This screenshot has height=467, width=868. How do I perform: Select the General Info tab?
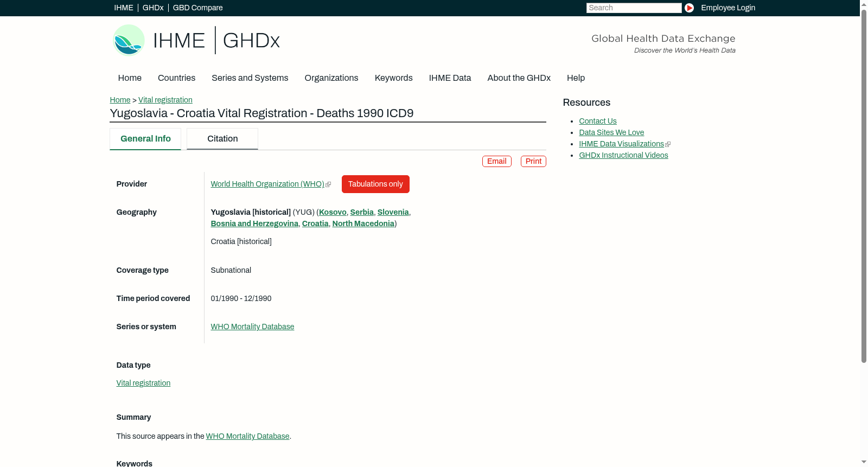point(145,139)
